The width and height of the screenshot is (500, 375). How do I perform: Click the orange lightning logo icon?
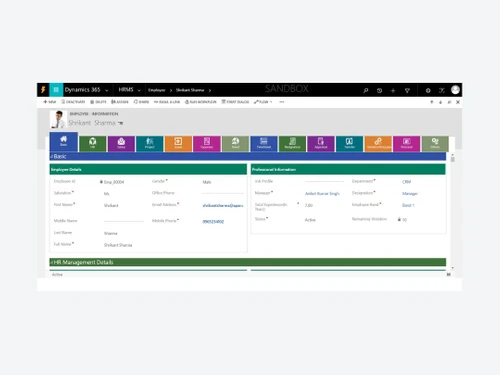(x=43, y=90)
